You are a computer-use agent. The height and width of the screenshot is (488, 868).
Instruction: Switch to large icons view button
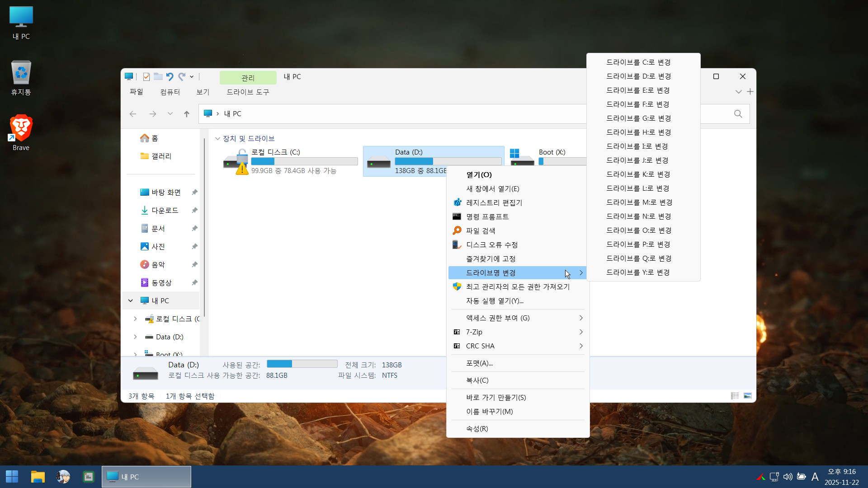[x=748, y=396]
